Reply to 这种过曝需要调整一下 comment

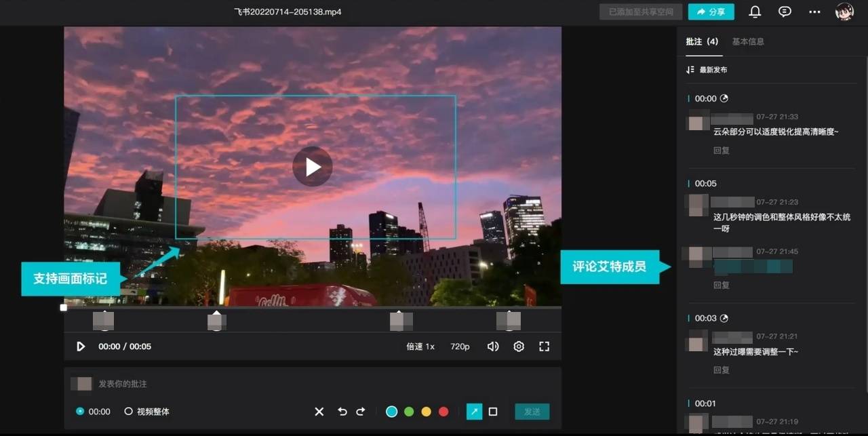[722, 370]
